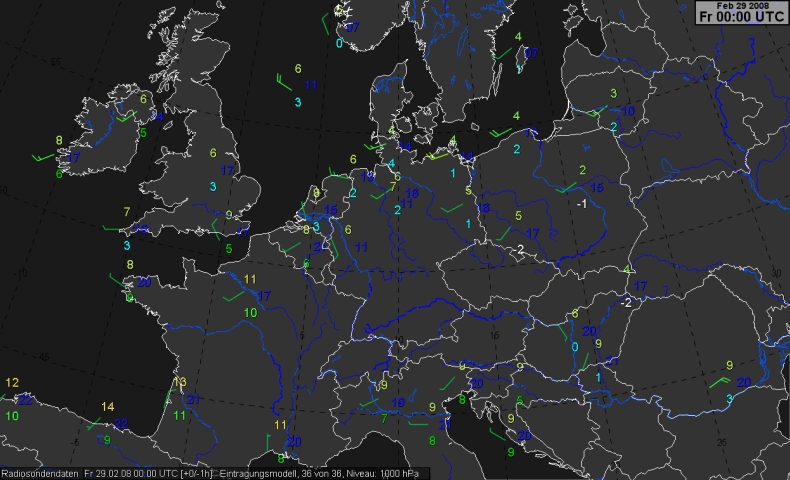Select cyan 0 value off southern Norway
This screenshot has height=480, width=790.
click(339, 43)
